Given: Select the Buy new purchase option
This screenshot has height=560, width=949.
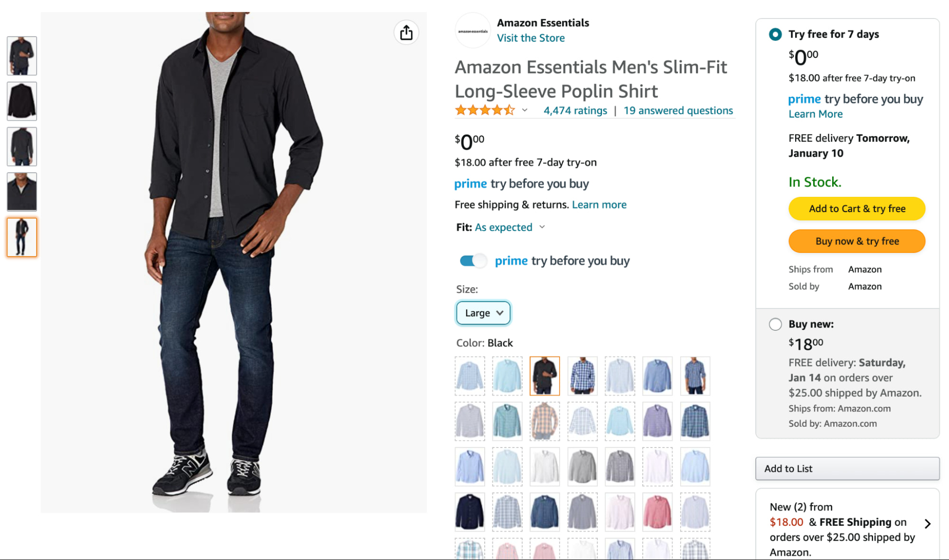Looking at the screenshot, I should (775, 324).
